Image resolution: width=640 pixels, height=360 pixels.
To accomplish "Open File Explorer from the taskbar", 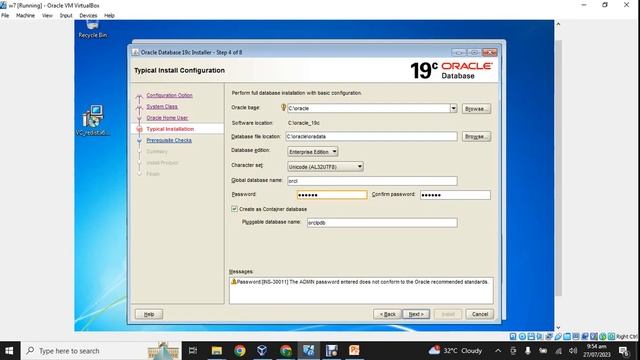I will pos(216,351).
